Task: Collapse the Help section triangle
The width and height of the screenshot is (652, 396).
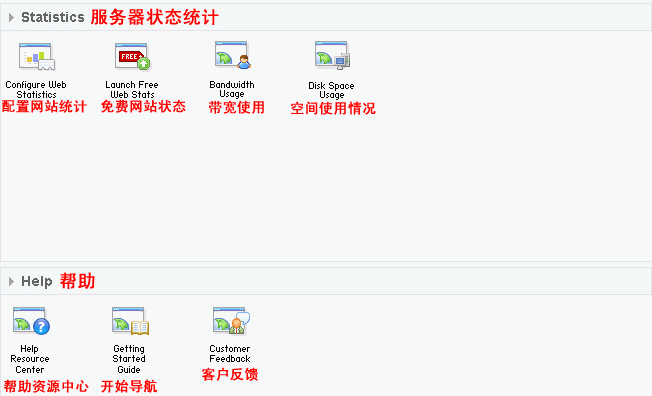Action: coord(11,282)
